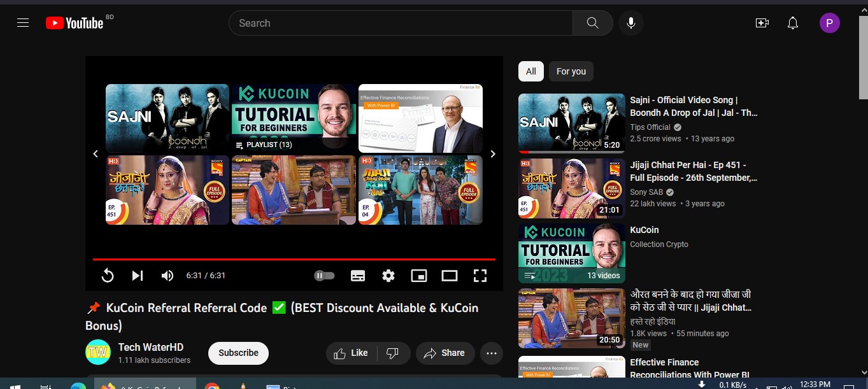Screen dimensions: 868x389
Task: Enable miniplayer mode
Action: tap(419, 276)
